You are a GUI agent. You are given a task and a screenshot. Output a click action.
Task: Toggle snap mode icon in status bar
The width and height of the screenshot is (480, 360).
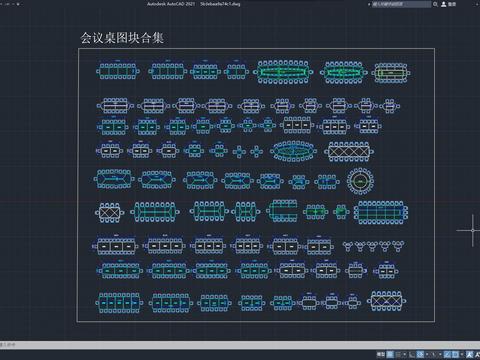point(398,354)
